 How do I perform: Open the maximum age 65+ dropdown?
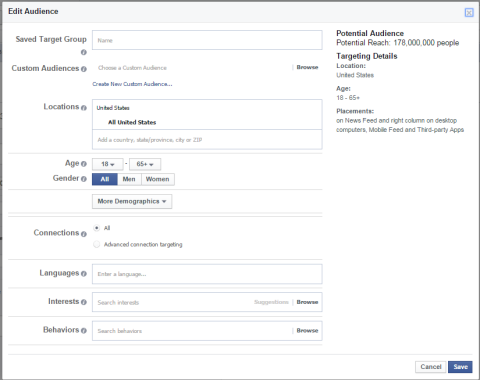(x=145, y=164)
